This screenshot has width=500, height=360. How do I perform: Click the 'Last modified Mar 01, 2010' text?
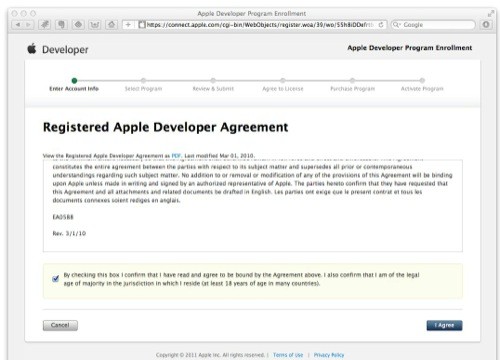(219, 156)
